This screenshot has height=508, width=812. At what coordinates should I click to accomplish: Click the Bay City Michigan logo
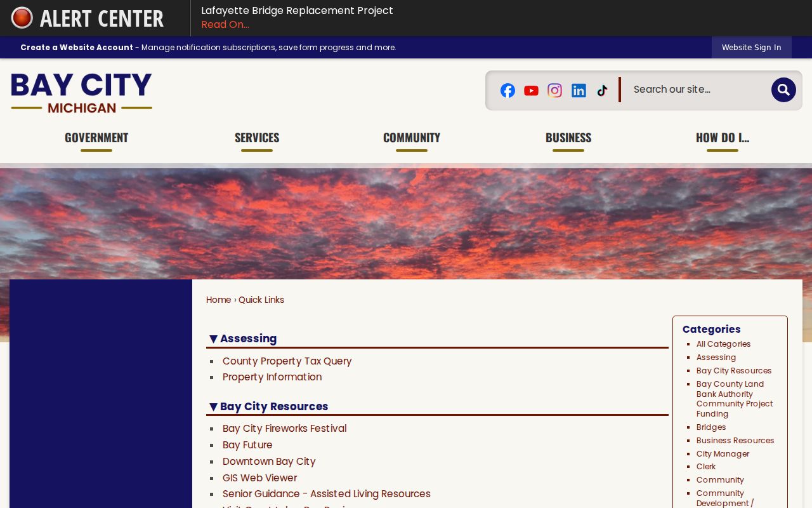click(x=81, y=93)
